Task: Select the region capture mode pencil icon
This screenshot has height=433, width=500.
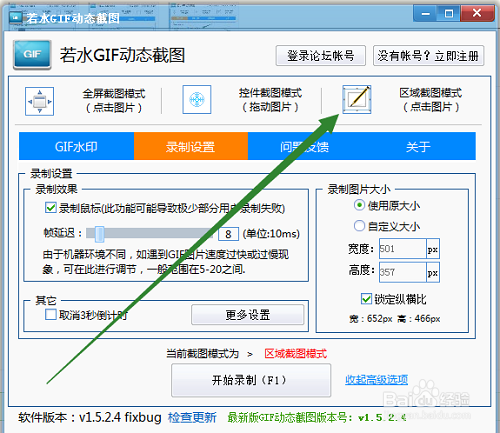Action: point(357,99)
